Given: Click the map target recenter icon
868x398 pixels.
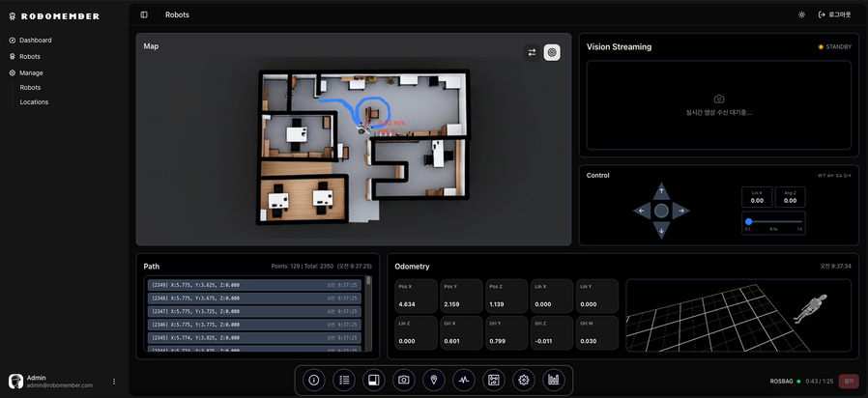Looking at the screenshot, I should 552,52.
